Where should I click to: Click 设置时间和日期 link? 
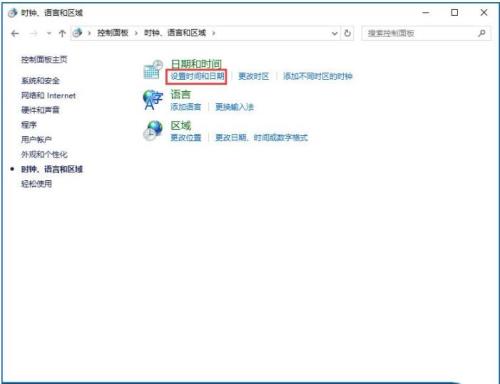pos(197,76)
